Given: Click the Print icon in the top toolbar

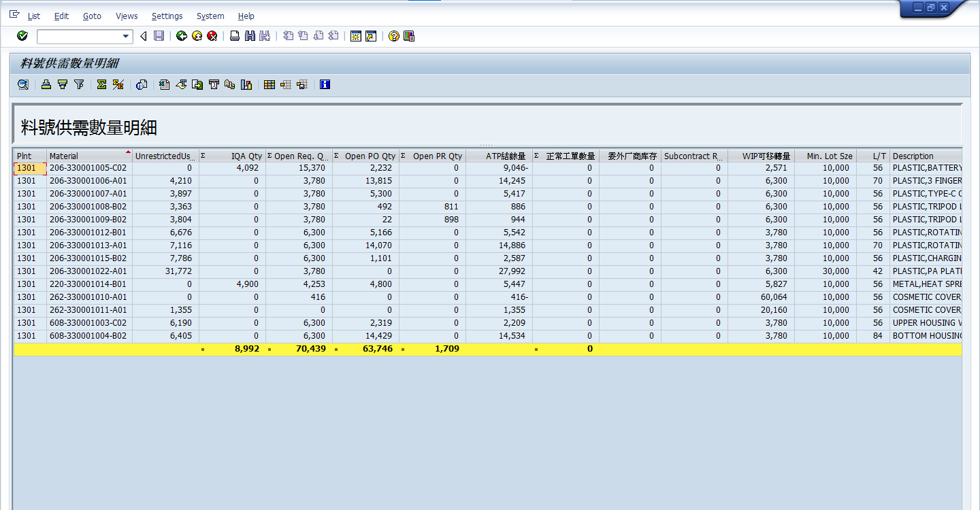Looking at the screenshot, I should 235,36.
